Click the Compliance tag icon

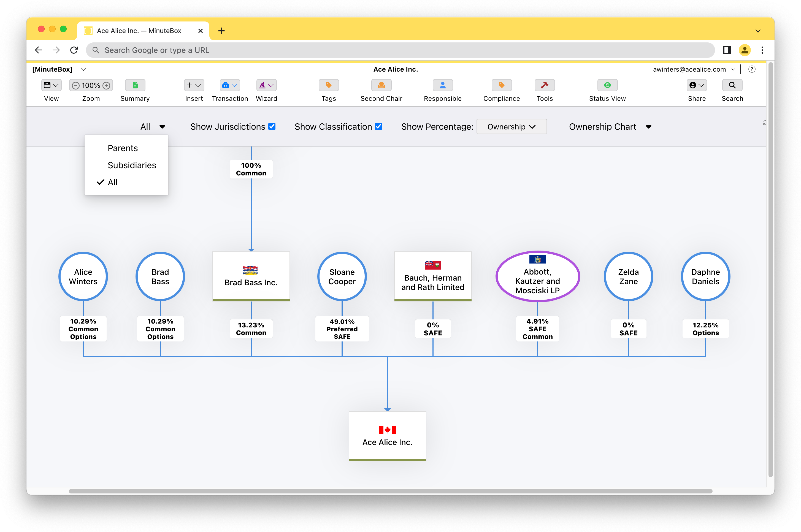501,85
